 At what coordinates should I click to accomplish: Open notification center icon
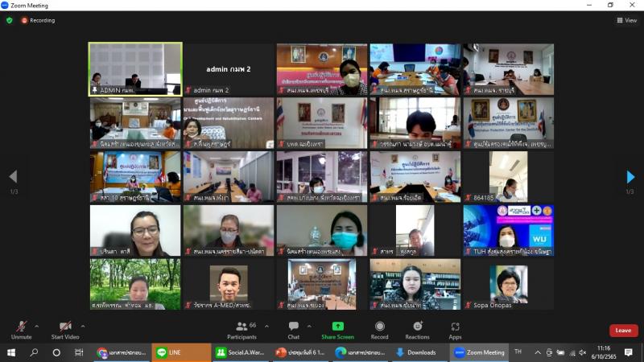tap(628, 352)
